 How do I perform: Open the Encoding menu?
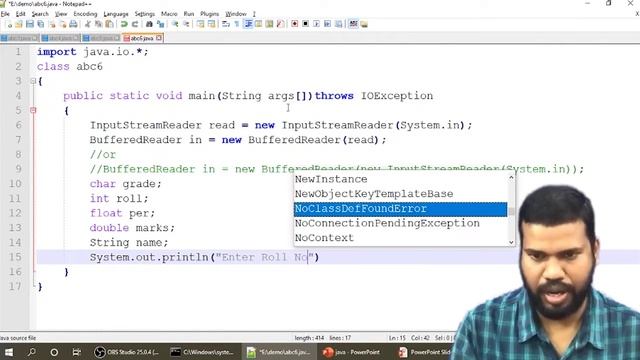85,14
